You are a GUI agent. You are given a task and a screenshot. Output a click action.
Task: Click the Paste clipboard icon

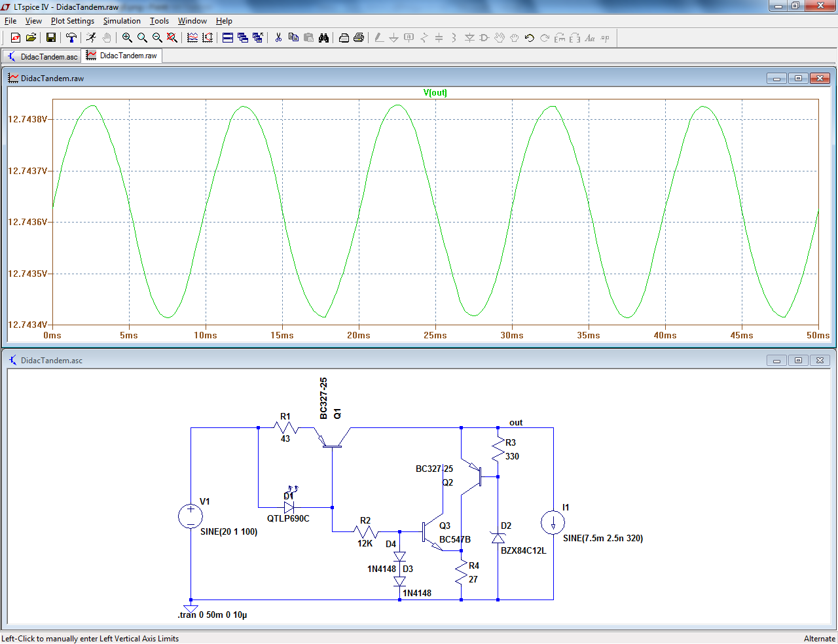coord(308,38)
